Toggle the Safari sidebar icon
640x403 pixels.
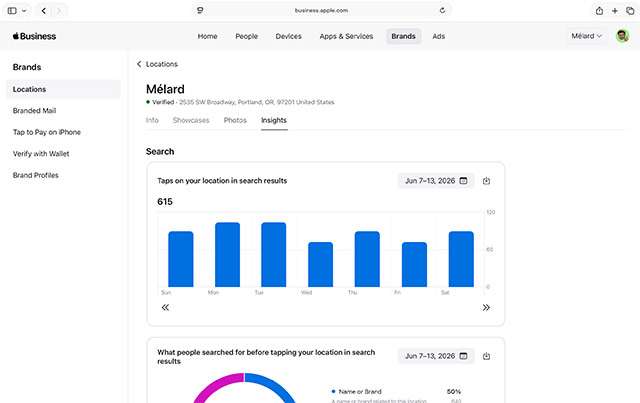[x=12, y=11]
